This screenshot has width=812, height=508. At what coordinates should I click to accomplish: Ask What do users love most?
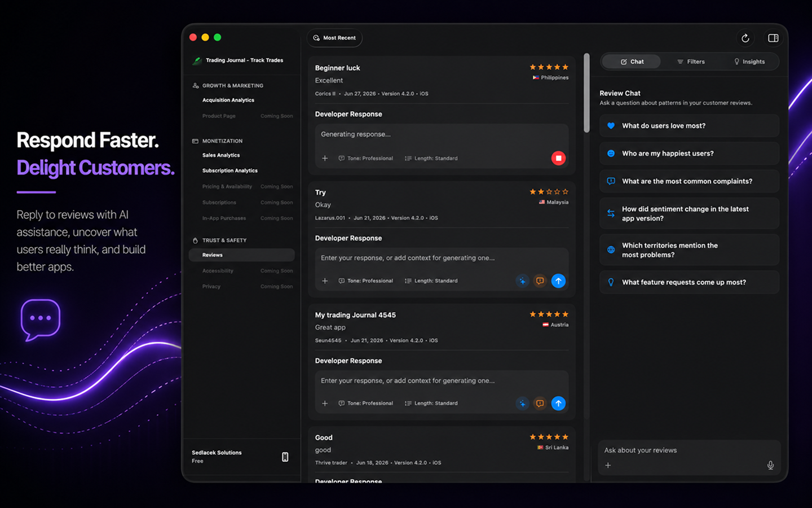tap(689, 126)
